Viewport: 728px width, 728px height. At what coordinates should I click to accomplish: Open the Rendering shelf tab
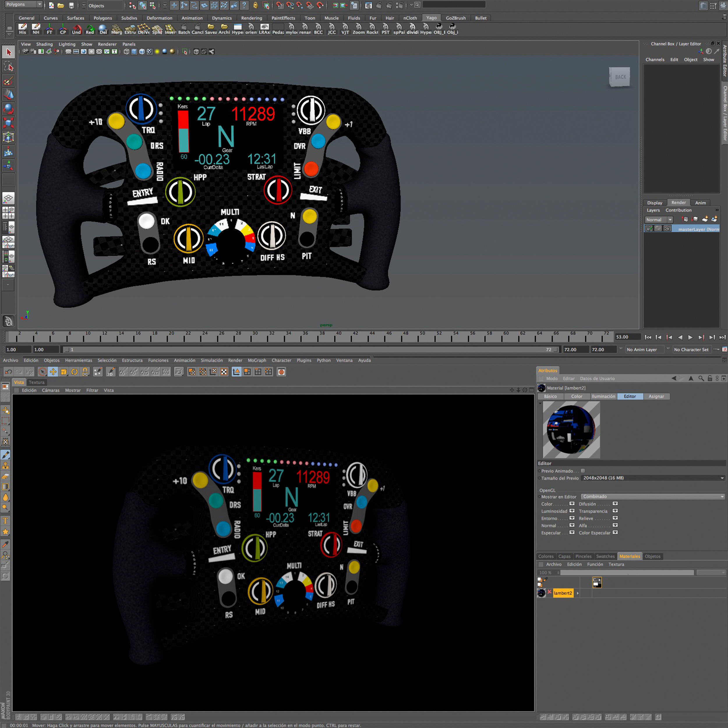pyautogui.click(x=251, y=18)
